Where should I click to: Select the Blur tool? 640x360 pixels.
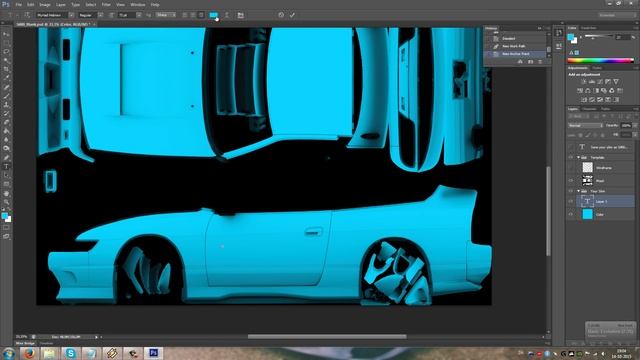[6, 140]
